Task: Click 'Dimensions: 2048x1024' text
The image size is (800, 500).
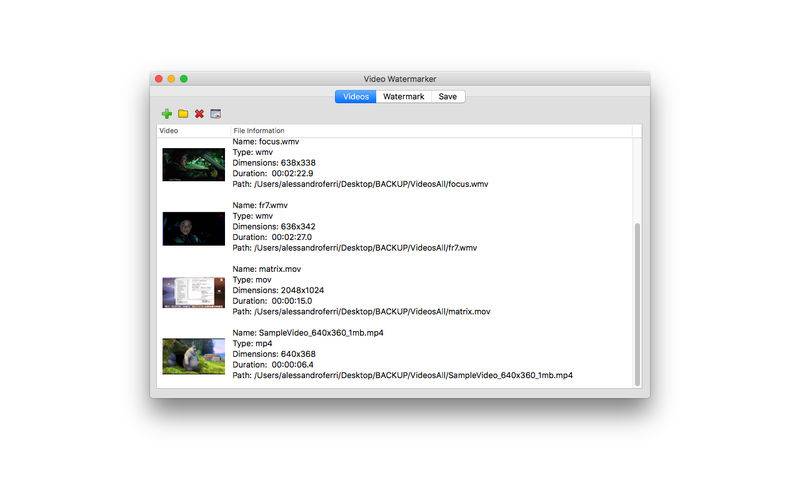Action: [278, 290]
